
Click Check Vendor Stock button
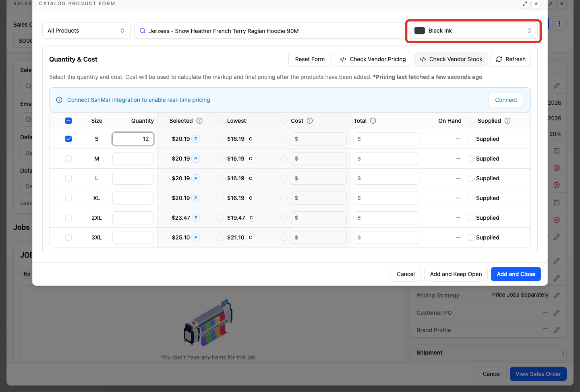(451, 59)
